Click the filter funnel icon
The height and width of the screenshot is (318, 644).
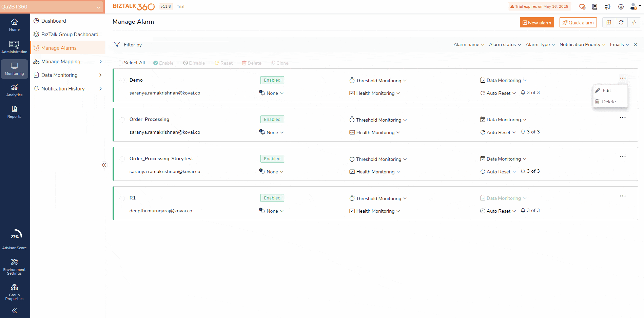117,45
